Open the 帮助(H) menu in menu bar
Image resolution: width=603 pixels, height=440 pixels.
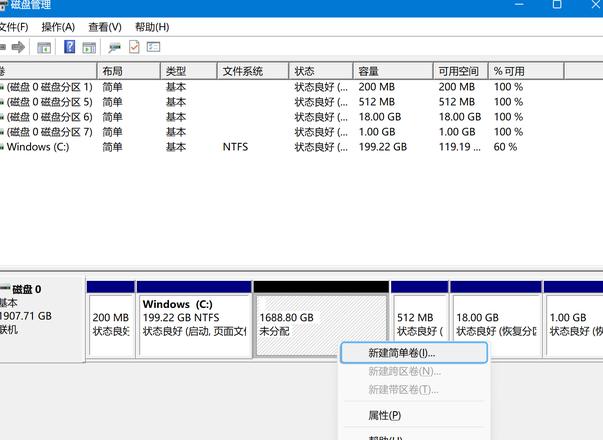coord(152,27)
